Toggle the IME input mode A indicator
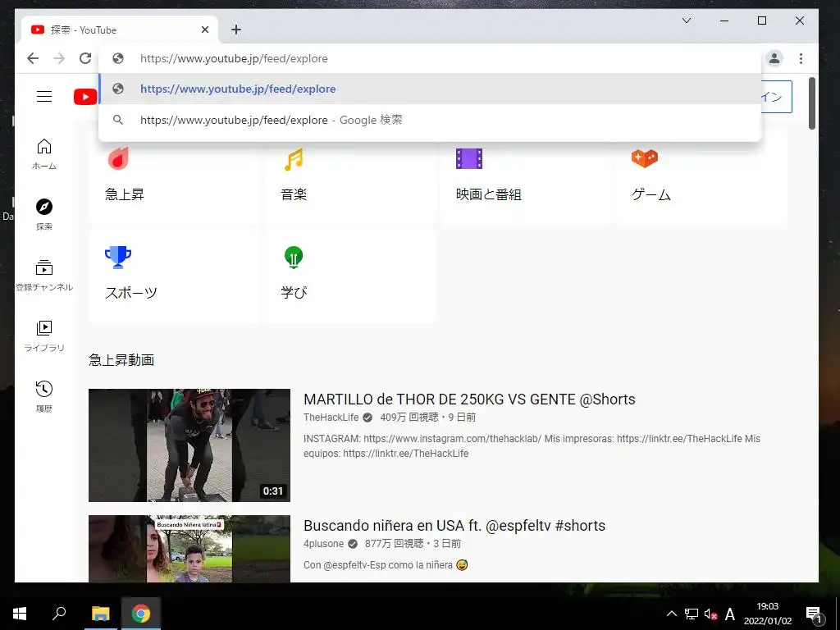The width and height of the screenshot is (840, 630). coord(729,614)
